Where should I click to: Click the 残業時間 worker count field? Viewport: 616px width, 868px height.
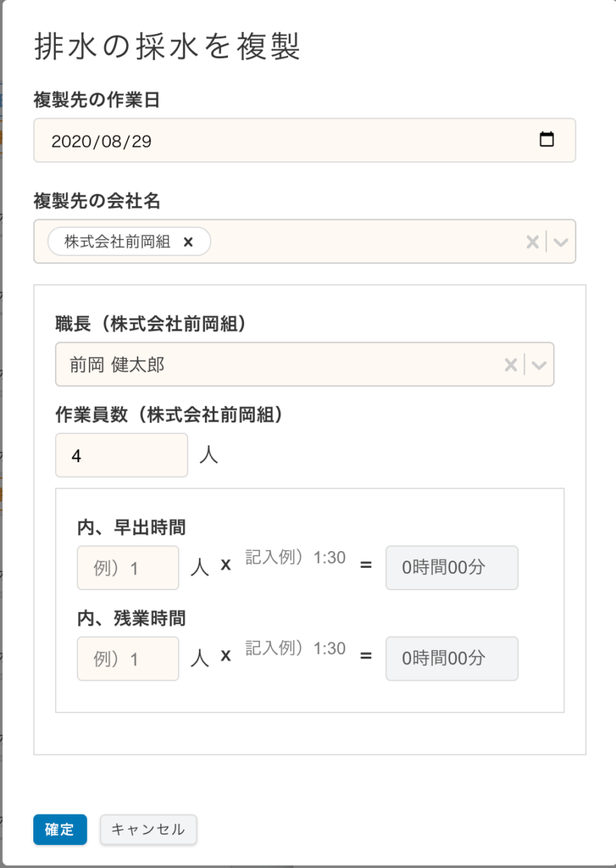point(127,659)
